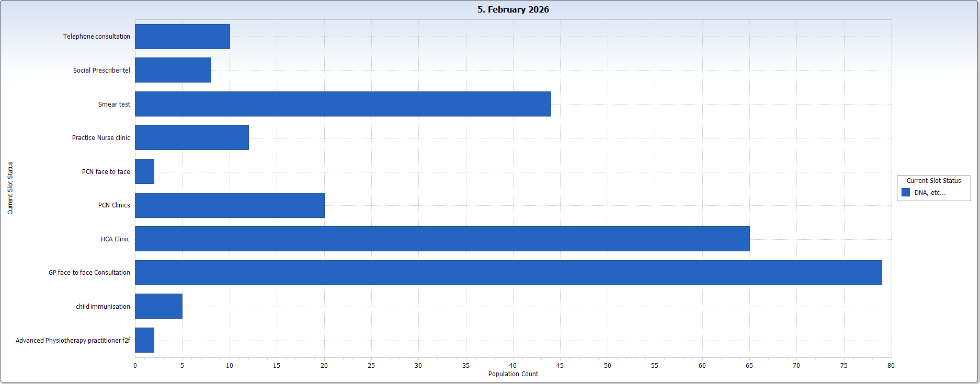This screenshot has height=384, width=980.
Task: Click the chart title 5. February 2026
Action: [x=512, y=9]
